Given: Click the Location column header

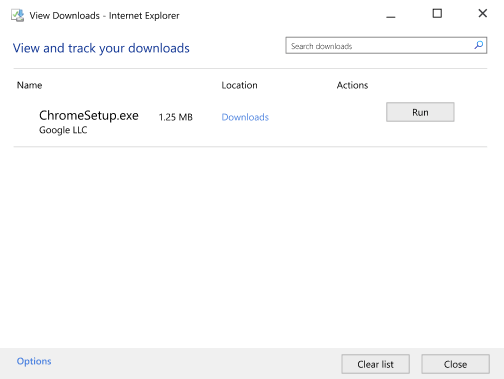Looking at the screenshot, I should [x=239, y=85].
